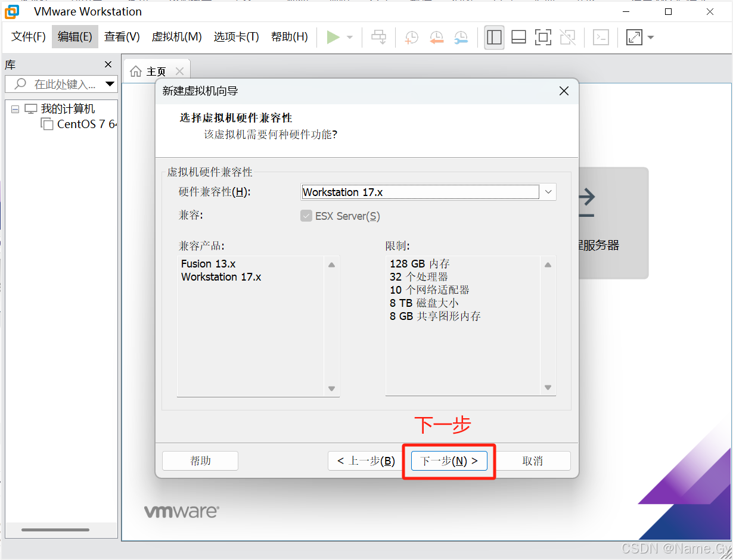Open the 编辑(E) menu
The width and height of the screenshot is (733, 560).
click(x=75, y=37)
